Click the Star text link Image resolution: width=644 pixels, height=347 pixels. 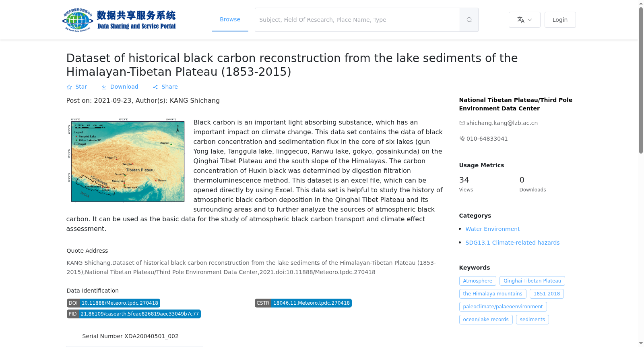(x=81, y=87)
